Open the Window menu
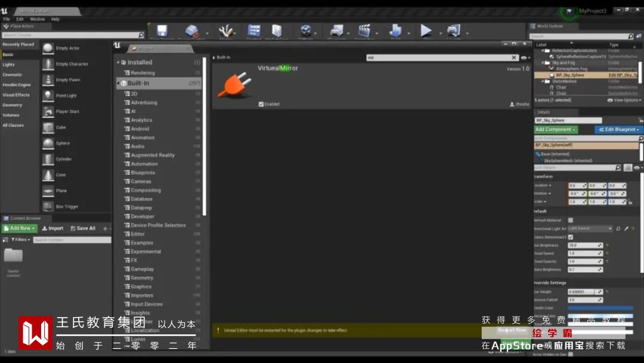The height and width of the screenshot is (363, 644). pos(38,19)
